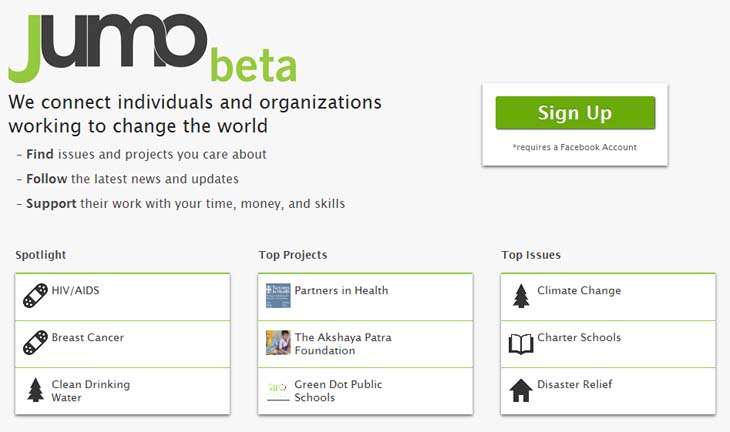Open the Breast Cancer spotlight link
Viewport: 730px width, 432px height.
[x=88, y=338]
